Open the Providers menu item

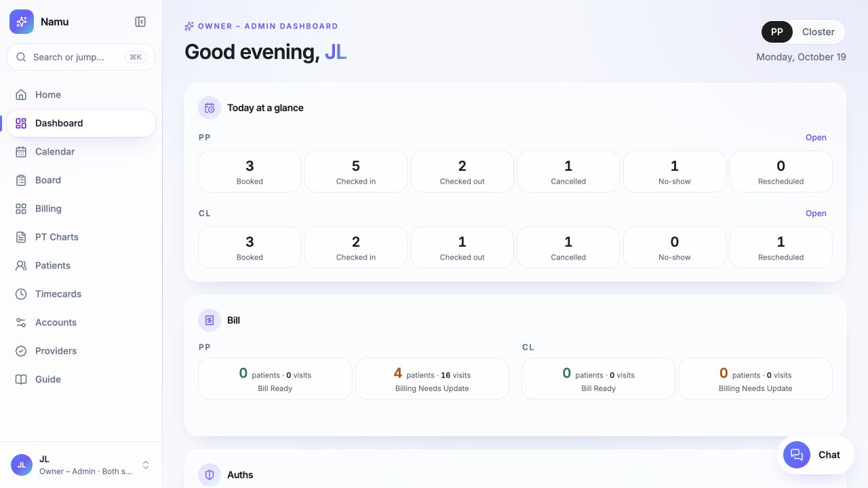pos(81,351)
